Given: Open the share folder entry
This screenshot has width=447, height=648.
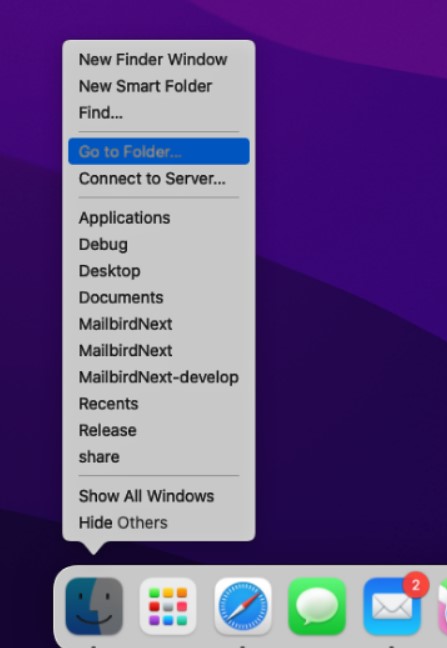Looking at the screenshot, I should (x=159, y=457).
